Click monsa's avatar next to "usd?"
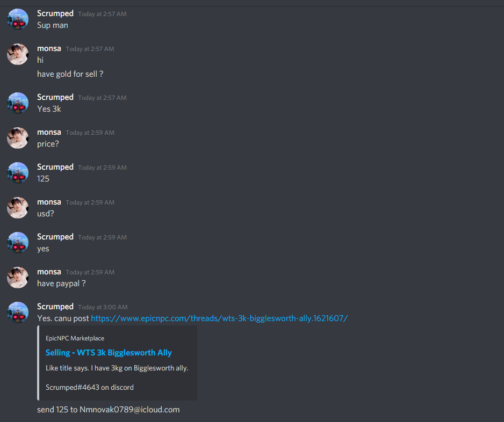Screen dimensions: 504x422 point(18,208)
